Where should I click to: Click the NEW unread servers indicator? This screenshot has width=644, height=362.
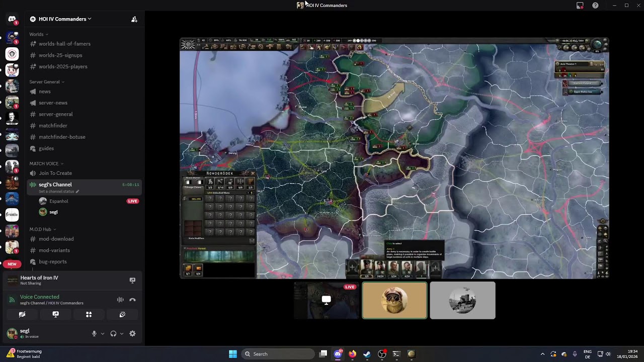pyautogui.click(x=12, y=264)
